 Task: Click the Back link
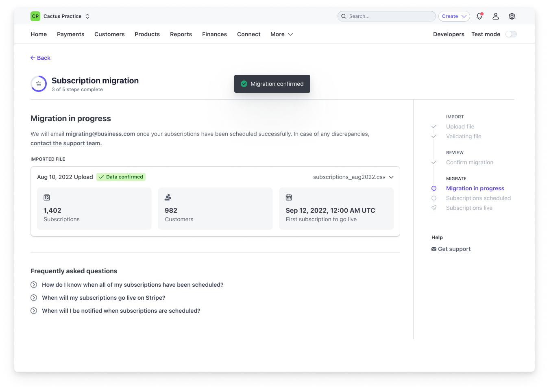[x=40, y=58]
